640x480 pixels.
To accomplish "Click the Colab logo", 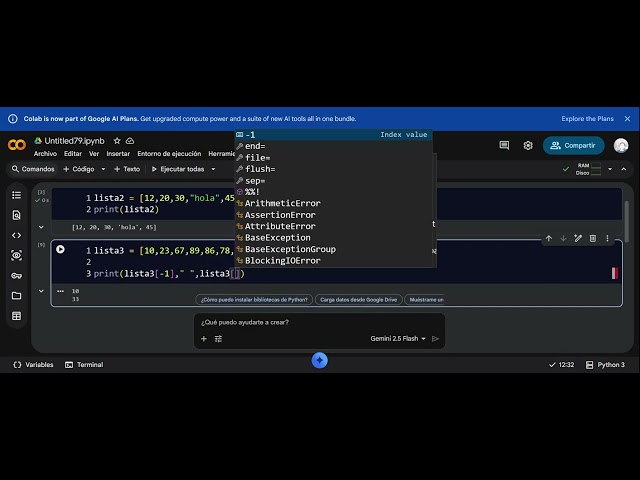I will (x=17, y=145).
